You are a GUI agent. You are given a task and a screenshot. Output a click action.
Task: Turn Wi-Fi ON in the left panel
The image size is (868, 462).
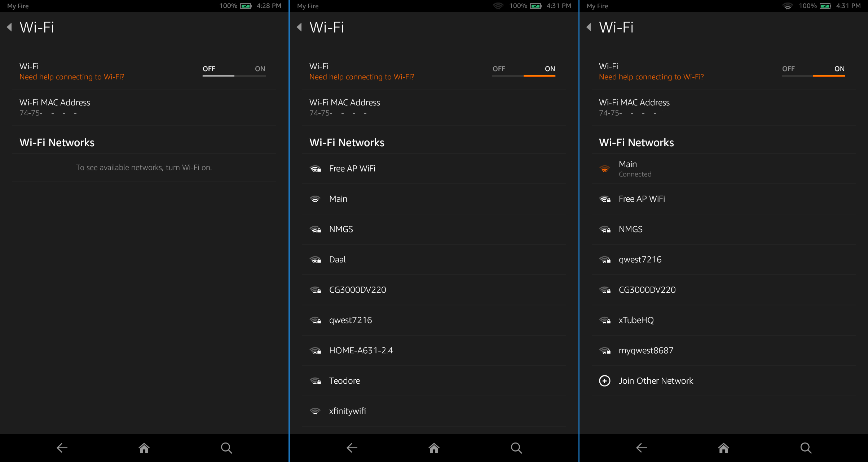(x=260, y=69)
